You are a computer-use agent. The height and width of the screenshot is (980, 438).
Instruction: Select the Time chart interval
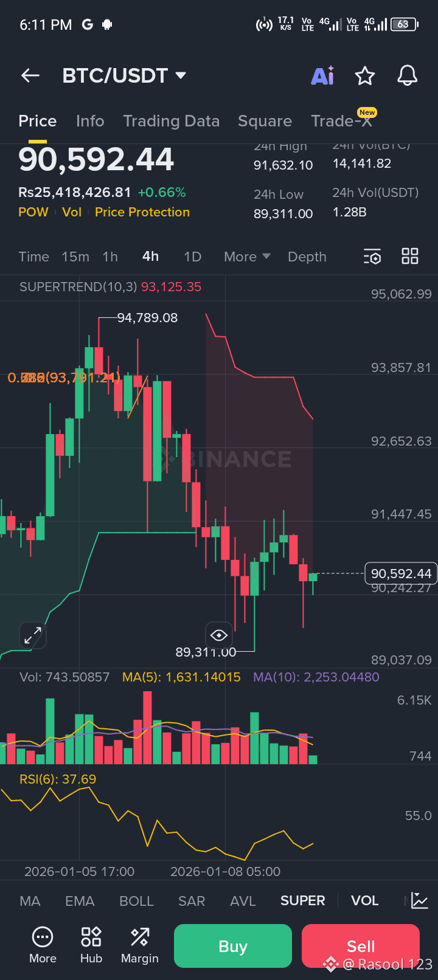34,257
